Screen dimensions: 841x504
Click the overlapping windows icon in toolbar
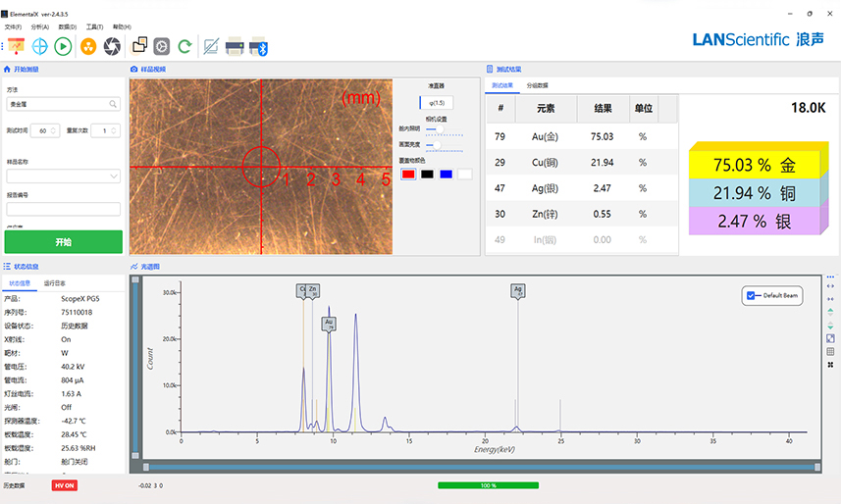coord(139,45)
